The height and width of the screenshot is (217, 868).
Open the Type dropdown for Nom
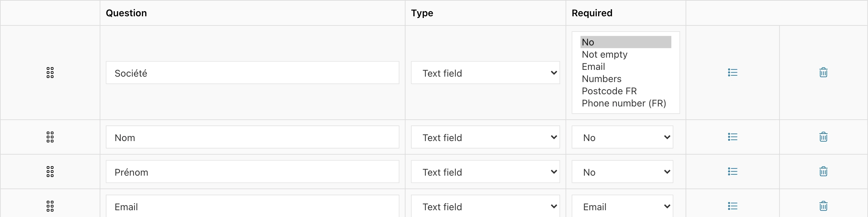pyautogui.click(x=485, y=137)
